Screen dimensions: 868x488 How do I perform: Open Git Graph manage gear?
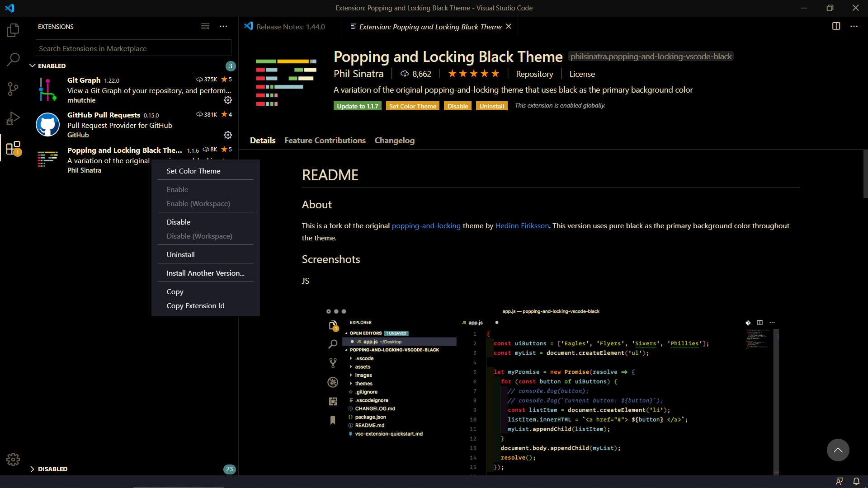[x=228, y=100]
